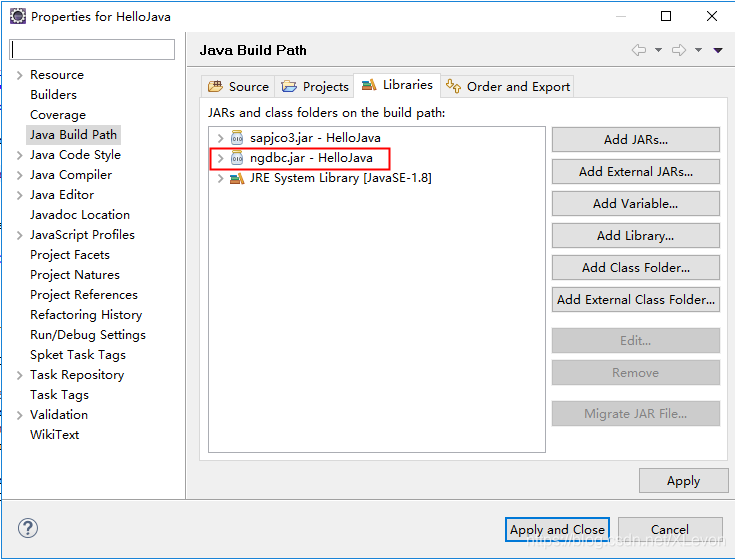Focus the filter text field
This screenshot has height=559, width=735.
pos(92,50)
